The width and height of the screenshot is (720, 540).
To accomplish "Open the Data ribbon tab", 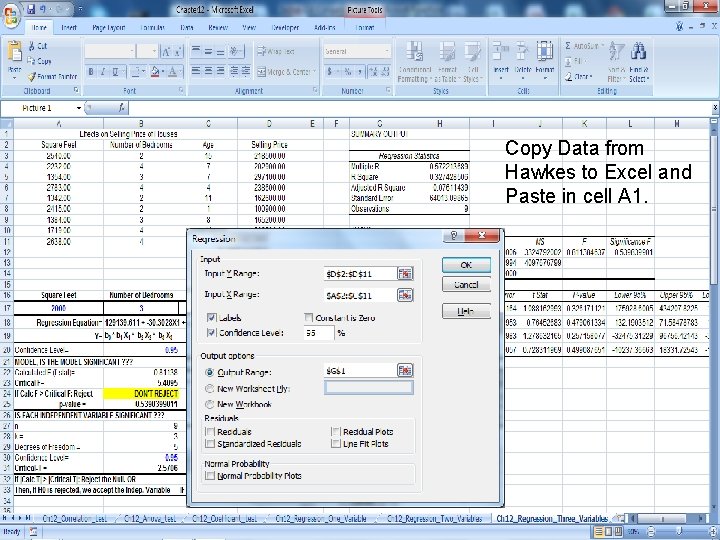I will pos(187,28).
